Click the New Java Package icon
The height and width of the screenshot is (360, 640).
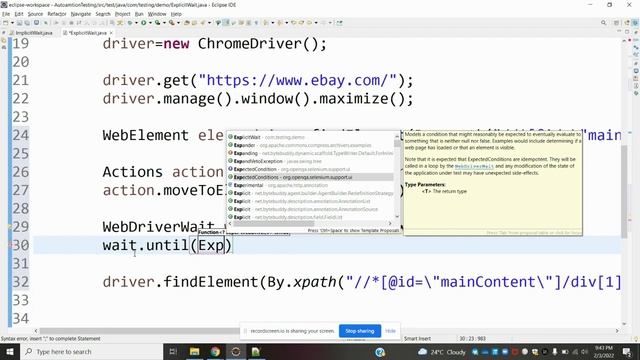tap(187, 23)
